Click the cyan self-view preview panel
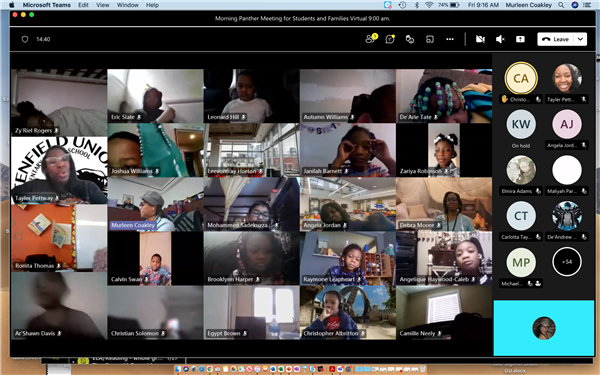This screenshot has height=375, width=600. pos(544,328)
